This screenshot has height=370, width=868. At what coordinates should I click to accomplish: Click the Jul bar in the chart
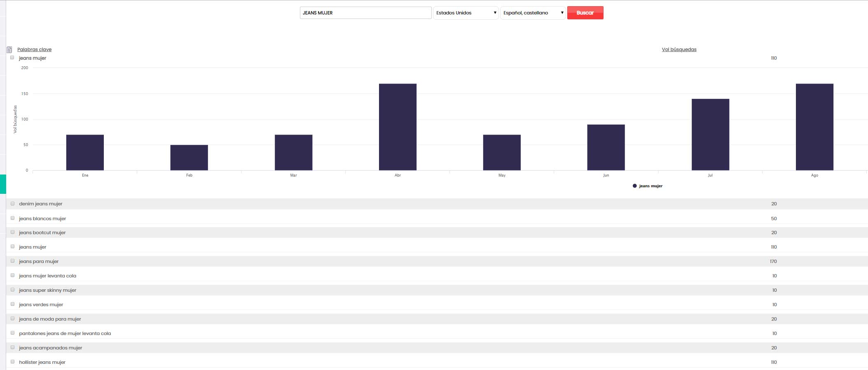click(x=710, y=135)
